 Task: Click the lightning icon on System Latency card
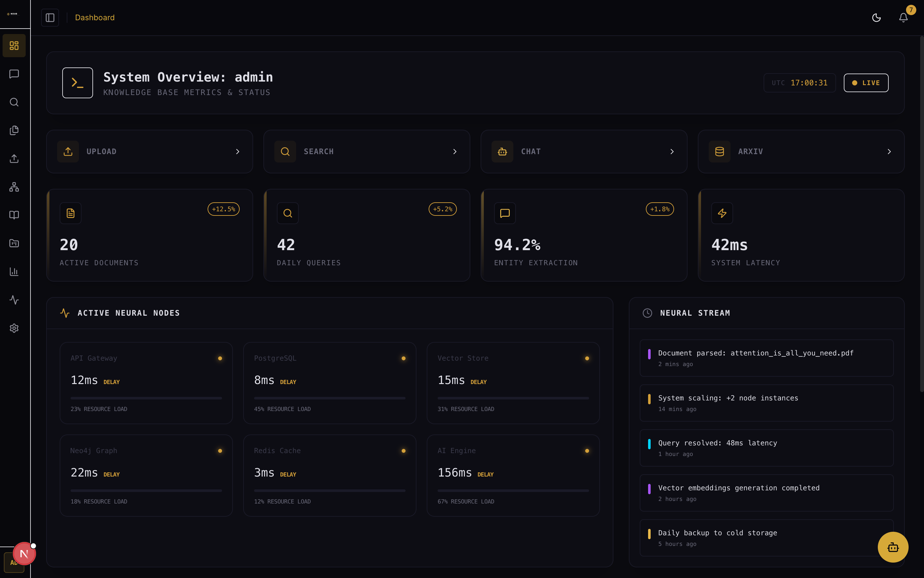(722, 213)
